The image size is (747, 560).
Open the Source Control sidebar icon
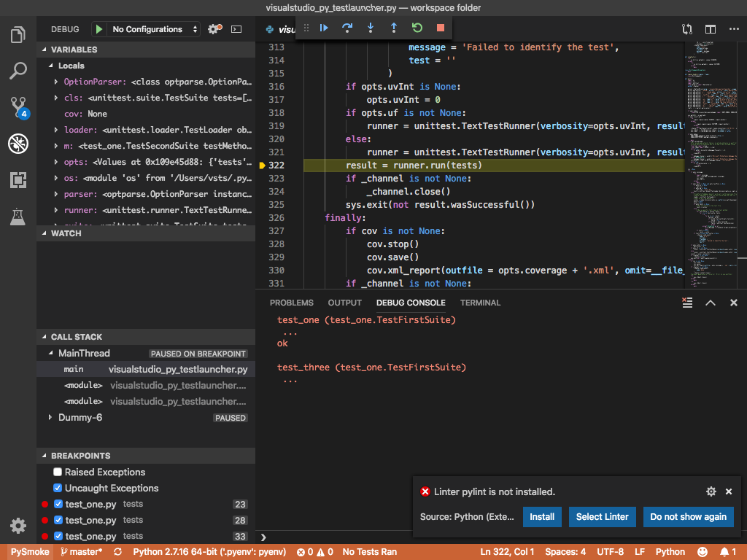click(x=20, y=106)
